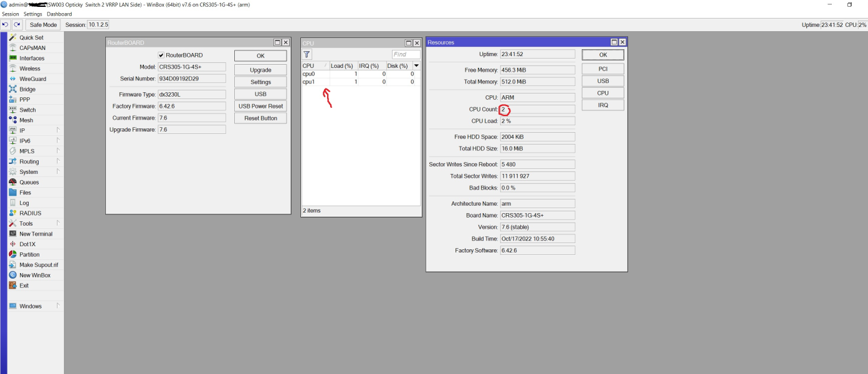
Task: Open the Switch sidebar entry
Action: click(27, 110)
